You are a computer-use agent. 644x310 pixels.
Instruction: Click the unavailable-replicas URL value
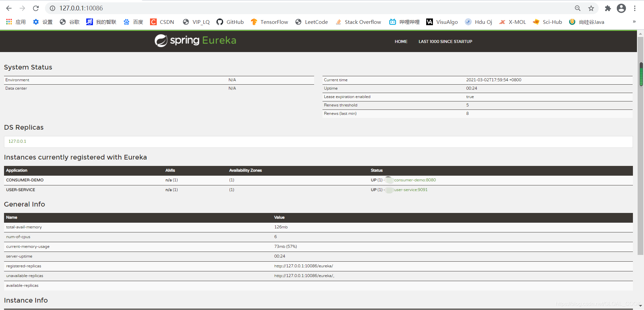[304, 276]
